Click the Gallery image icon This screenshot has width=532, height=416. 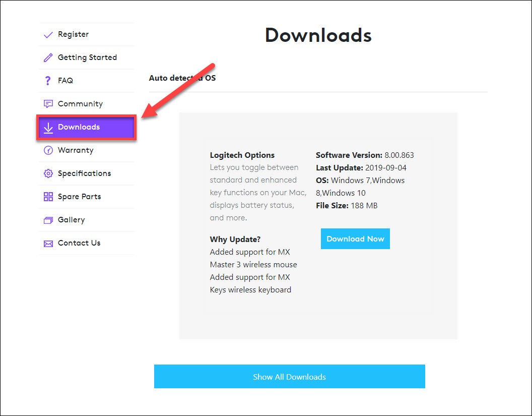coord(48,219)
